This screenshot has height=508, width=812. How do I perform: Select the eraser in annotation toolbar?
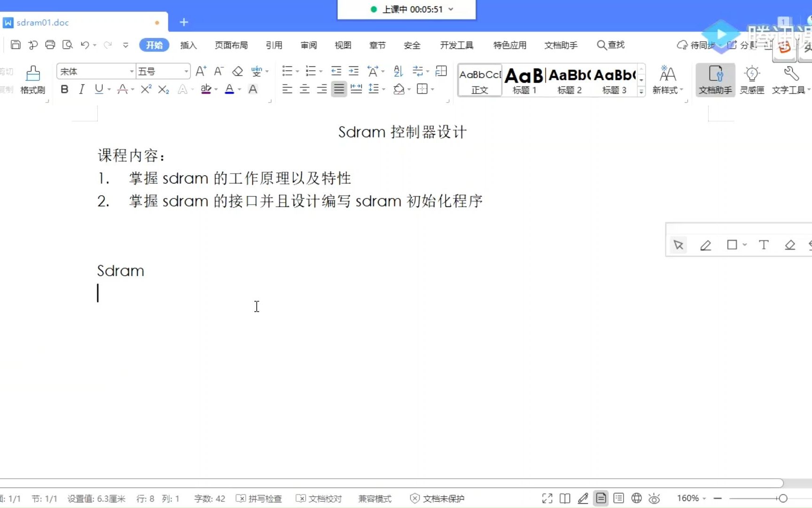(790, 245)
